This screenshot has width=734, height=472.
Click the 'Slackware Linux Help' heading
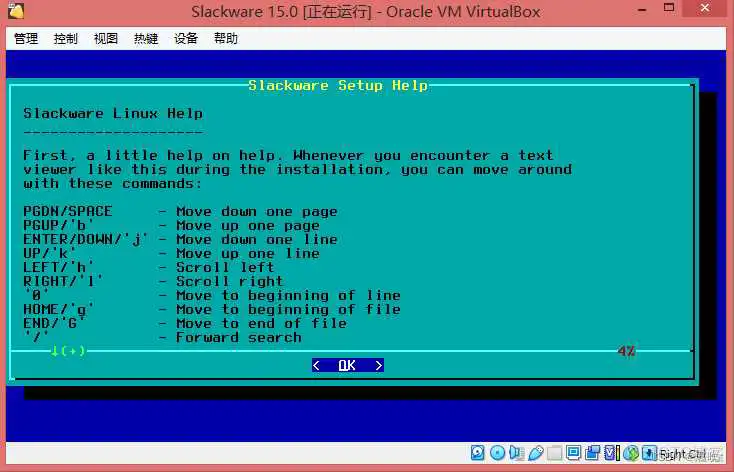[x=113, y=113]
